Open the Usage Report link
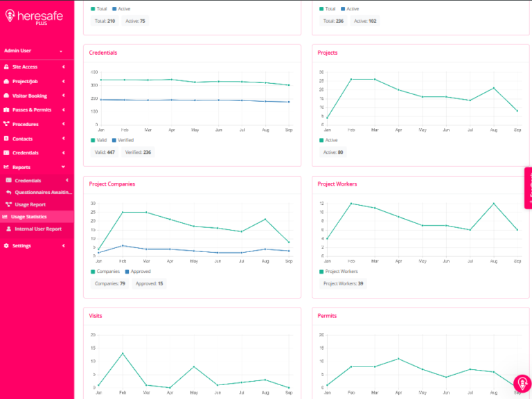This screenshot has height=399, width=532. coord(37,204)
